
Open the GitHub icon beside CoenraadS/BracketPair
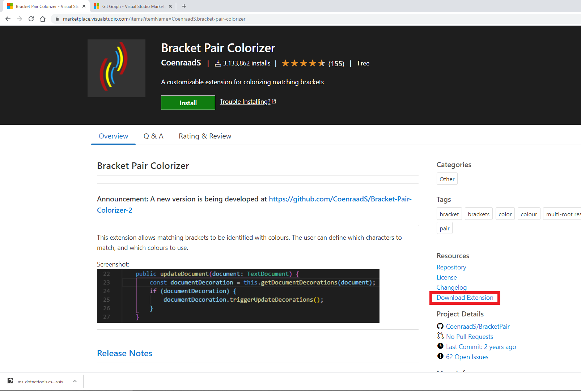(x=440, y=326)
